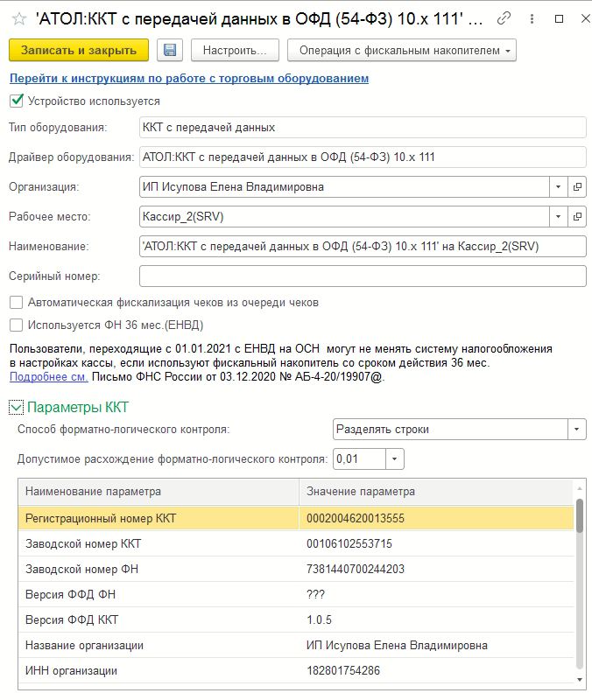Open the Организация record with its open icon
Viewport: 592px width, 700px height.
point(577,186)
